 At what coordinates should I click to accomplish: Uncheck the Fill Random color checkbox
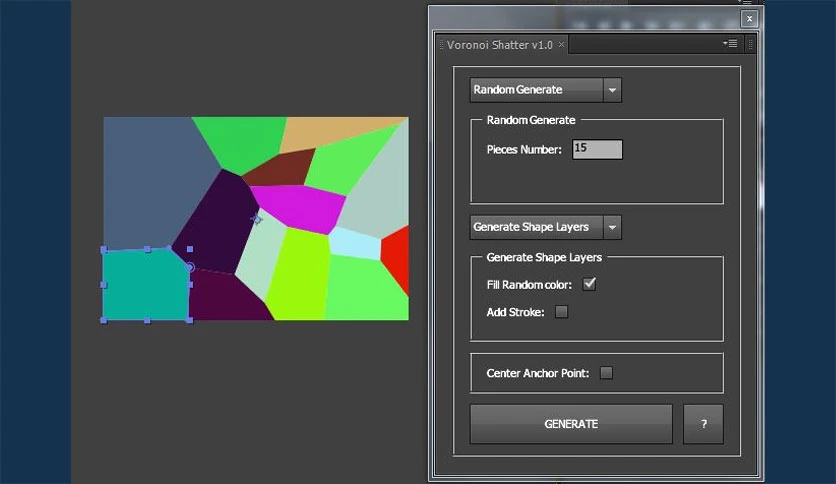589,284
